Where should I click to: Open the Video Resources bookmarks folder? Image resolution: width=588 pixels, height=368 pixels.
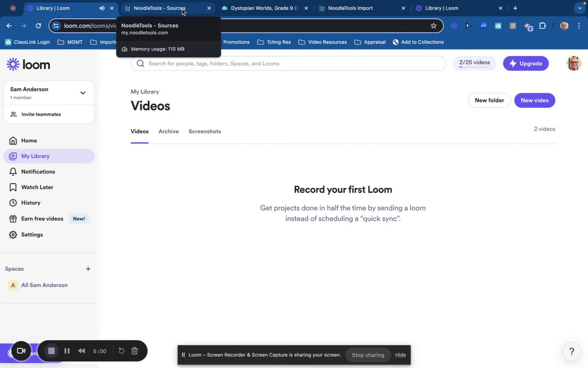tap(322, 42)
